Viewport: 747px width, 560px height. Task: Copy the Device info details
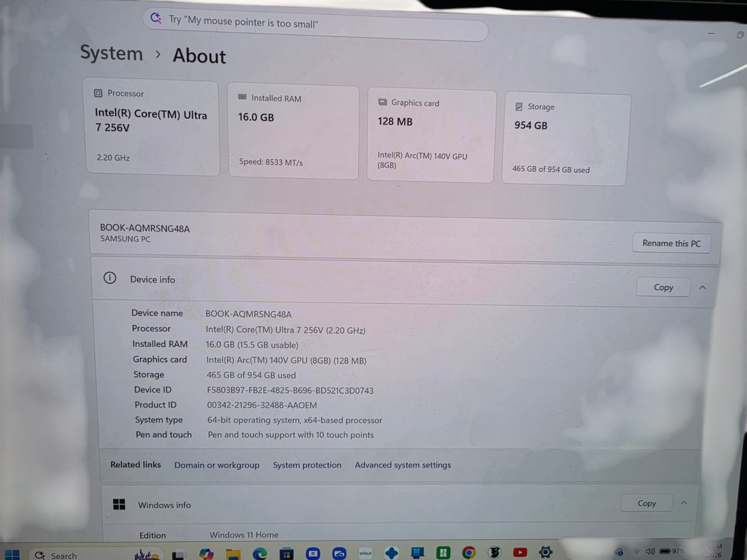coord(663,287)
